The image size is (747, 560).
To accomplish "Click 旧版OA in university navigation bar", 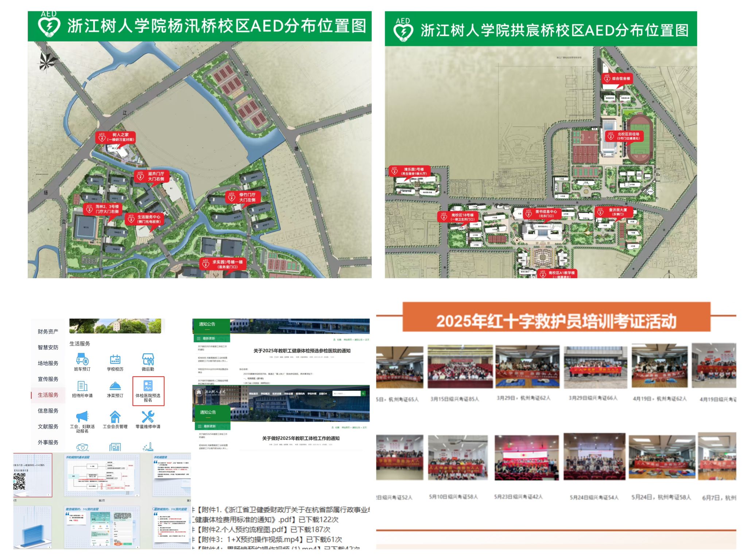I will point(323,394).
